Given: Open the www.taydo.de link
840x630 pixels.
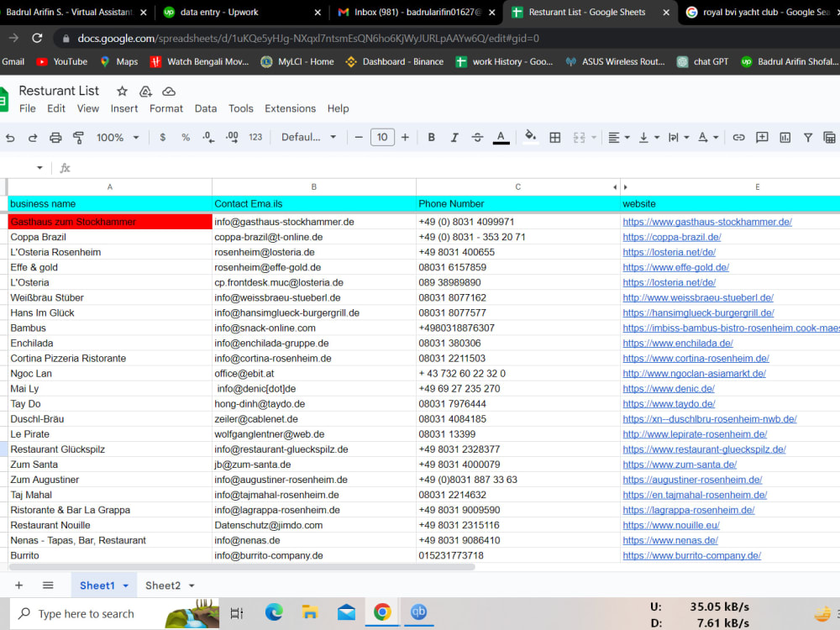Looking at the screenshot, I should point(669,404).
